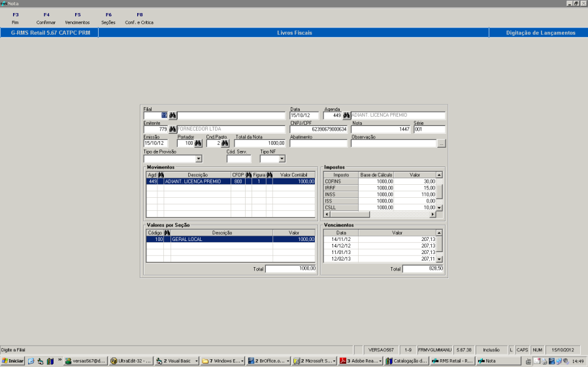Open Internet Explorer quick launch icon
Screen dimensions: 588x367
[x=31, y=361]
